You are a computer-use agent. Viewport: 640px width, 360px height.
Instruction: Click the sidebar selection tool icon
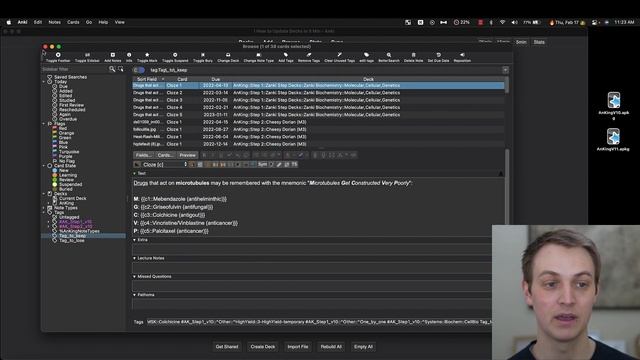[x=120, y=69]
